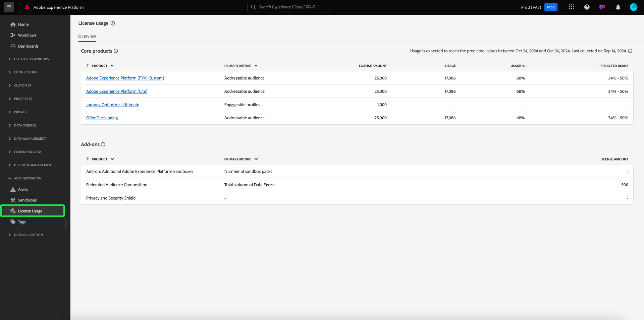Open Workflows from the sidebar

point(27,35)
